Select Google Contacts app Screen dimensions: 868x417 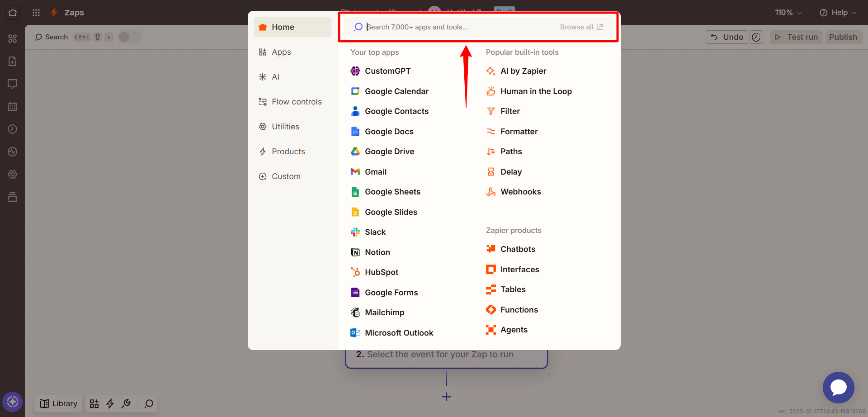pos(390,111)
